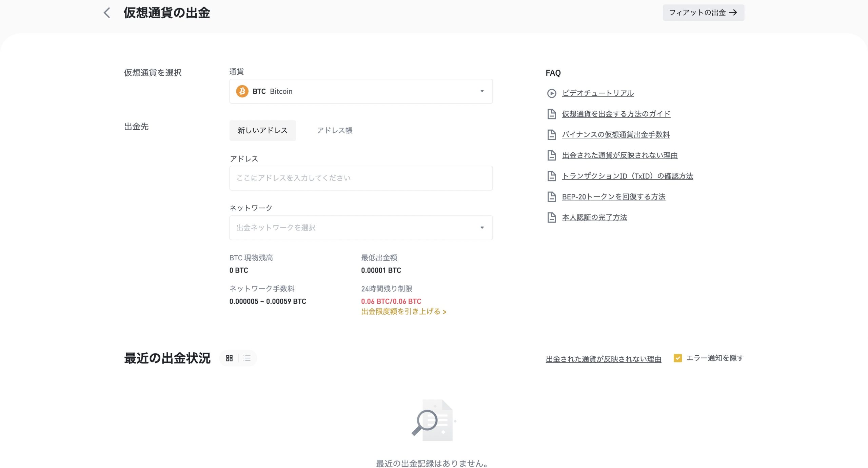Click the address input field
Viewport: 868px width, 468px height.
360,177
